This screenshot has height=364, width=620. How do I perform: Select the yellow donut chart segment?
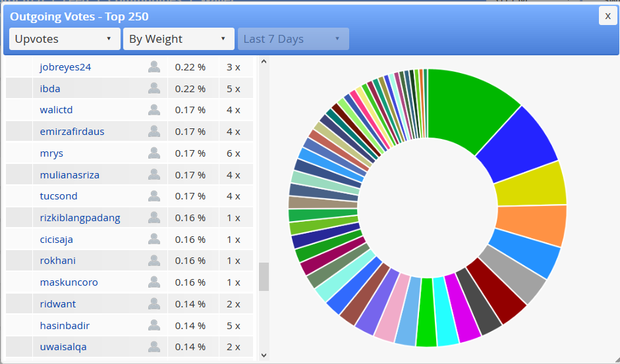[x=532, y=186]
